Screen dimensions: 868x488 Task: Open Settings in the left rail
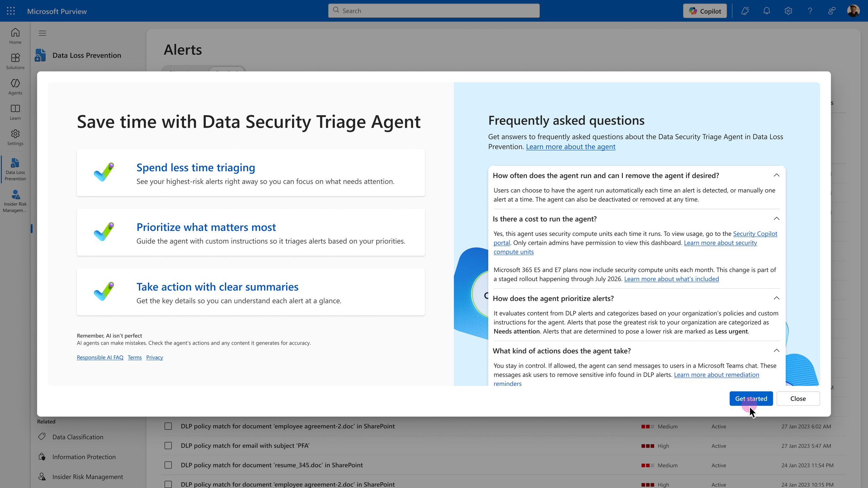15,137
